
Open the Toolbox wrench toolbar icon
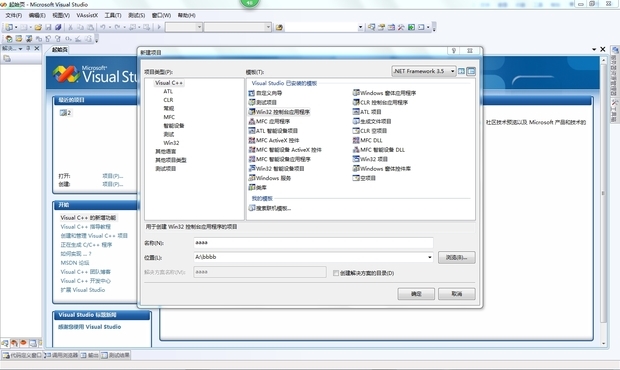[x=401, y=27]
